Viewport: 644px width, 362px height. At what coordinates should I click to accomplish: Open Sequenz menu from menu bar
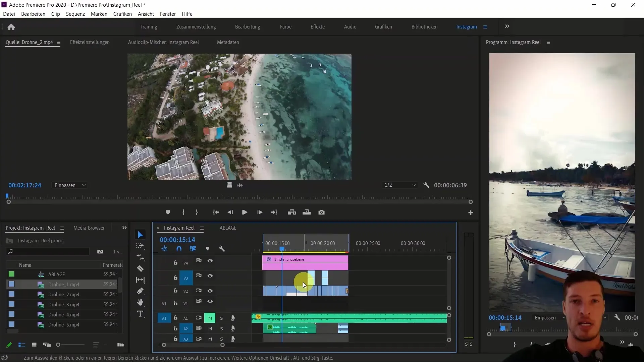click(x=75, y=14)
